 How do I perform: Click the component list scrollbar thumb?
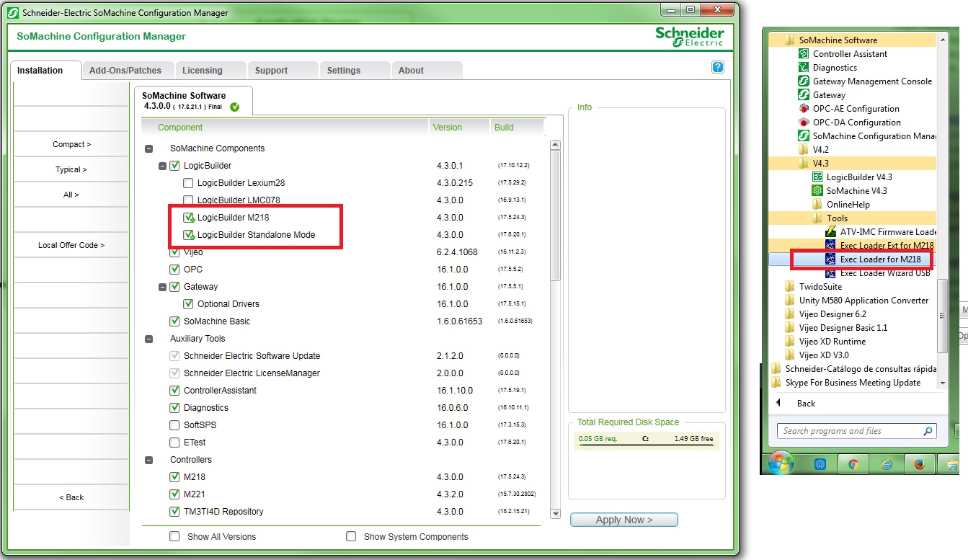(x=555, y=215)
